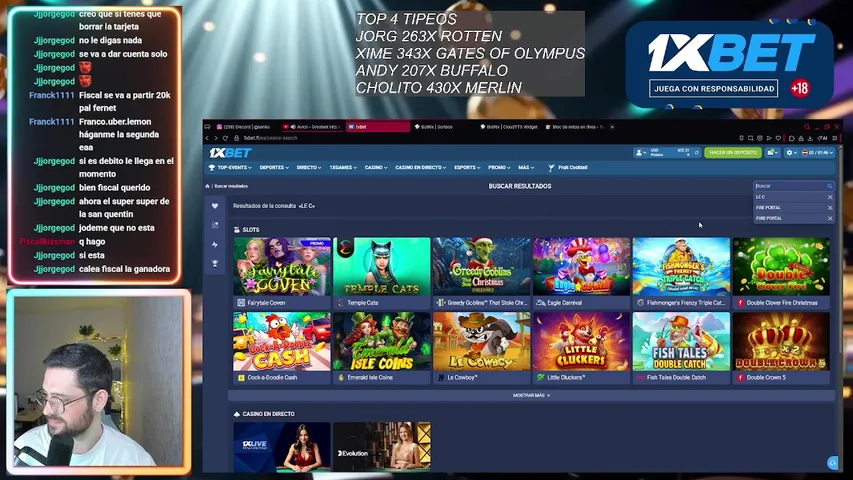Image resolution: width=853 pixels, height=480 pixels.
Task: Remove first 'FIRE PORTAL' search history entry
Action: [x=830, y=208]
